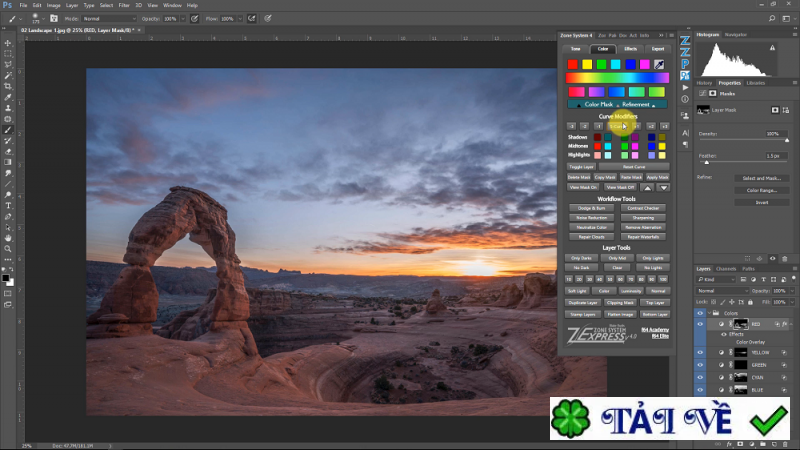Toggle visibility of the Colors group
800x450 pixels.
701,312
